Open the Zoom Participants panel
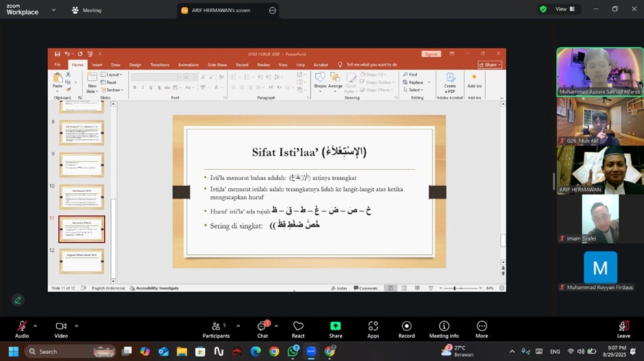The width and height of the screenshot is (644, 361). [216, 329]
